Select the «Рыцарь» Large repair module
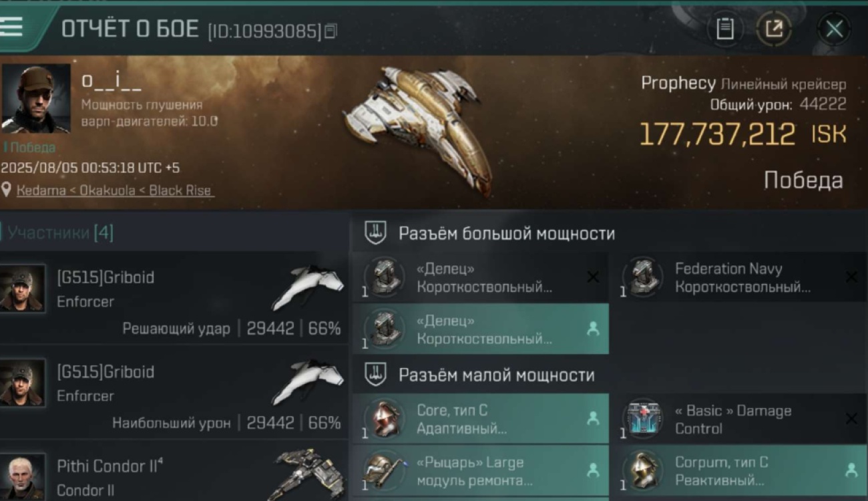Viewport: 868px width, 501px height. pos(481,471)
